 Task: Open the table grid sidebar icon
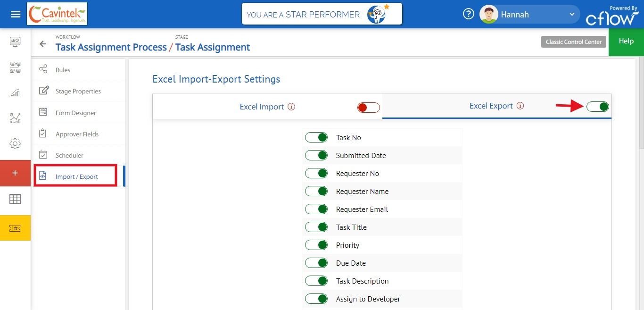tap(15, 199)
